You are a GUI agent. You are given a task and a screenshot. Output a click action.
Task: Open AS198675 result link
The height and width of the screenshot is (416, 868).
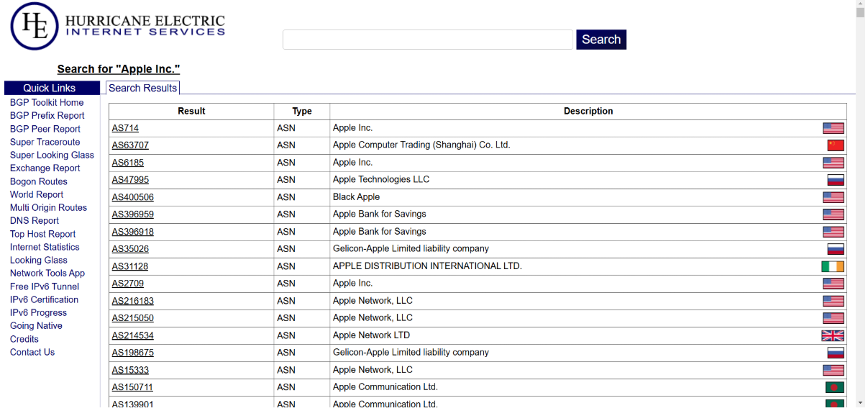point(133,353)
